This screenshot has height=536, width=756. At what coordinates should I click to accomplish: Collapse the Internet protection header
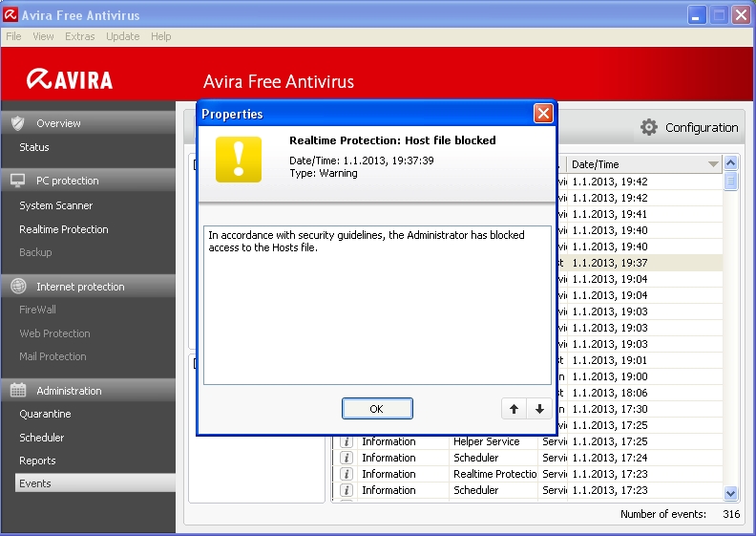click(x=88, y=286)
